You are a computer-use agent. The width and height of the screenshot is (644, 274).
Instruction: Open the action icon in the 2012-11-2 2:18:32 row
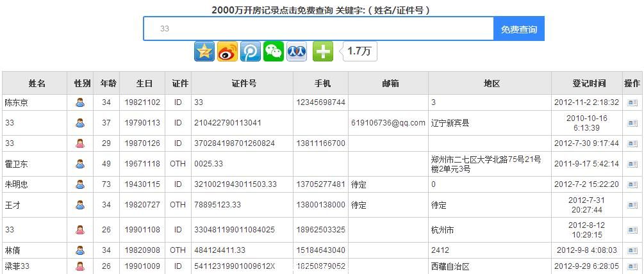632,102
